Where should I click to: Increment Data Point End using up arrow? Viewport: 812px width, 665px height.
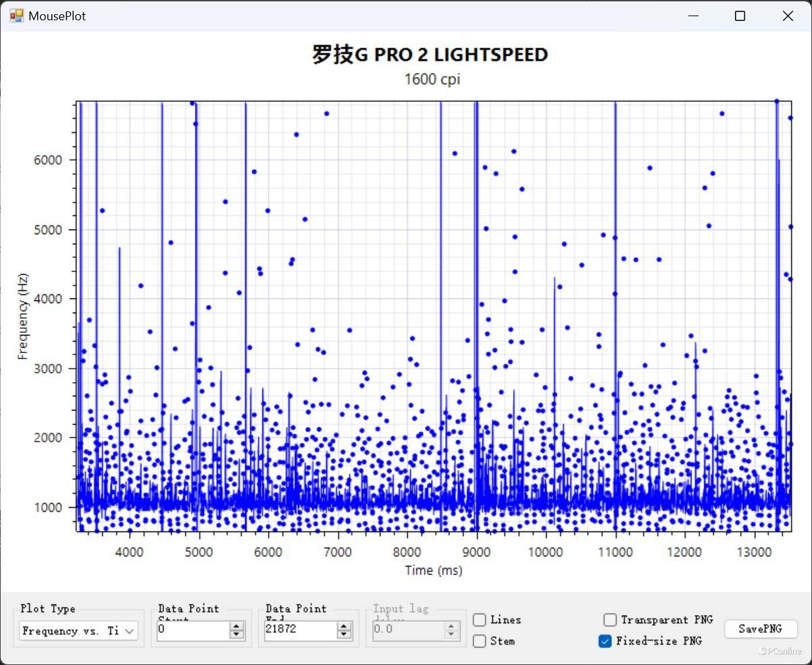(345, 627)
